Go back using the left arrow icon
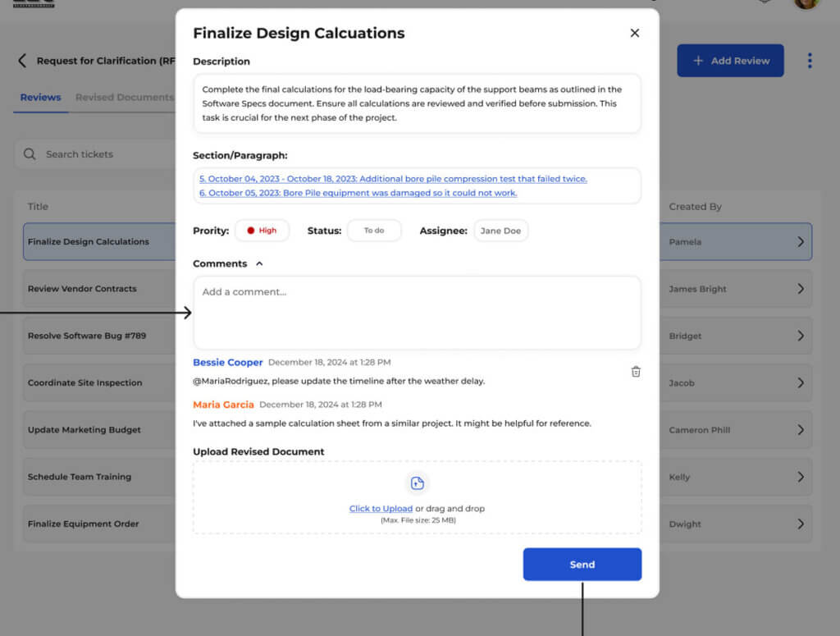This screenshot has height=636, width=840. point(22,61)
